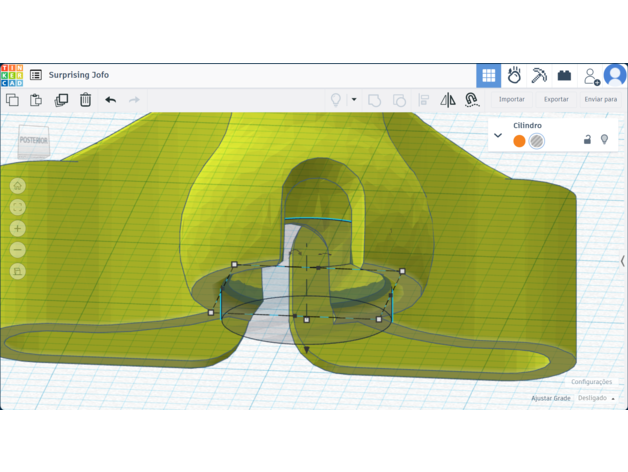Switch to the bricks view tab

[564, 75]
